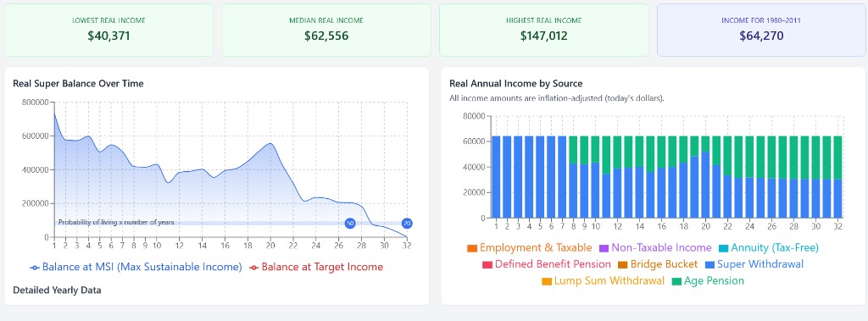
Task: Click the Real Annual Income by Source title
Action: pos(516,84)
